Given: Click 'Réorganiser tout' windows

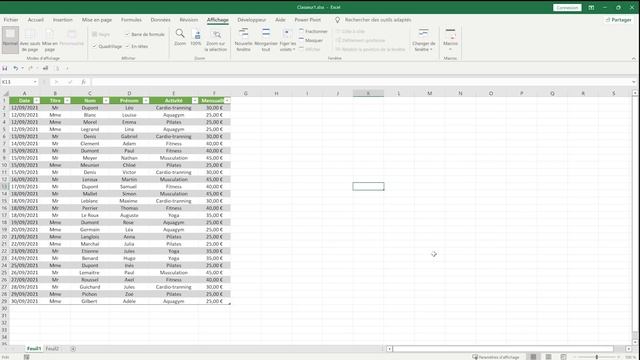Looking at the screenshot, I should tap(266, 40).
